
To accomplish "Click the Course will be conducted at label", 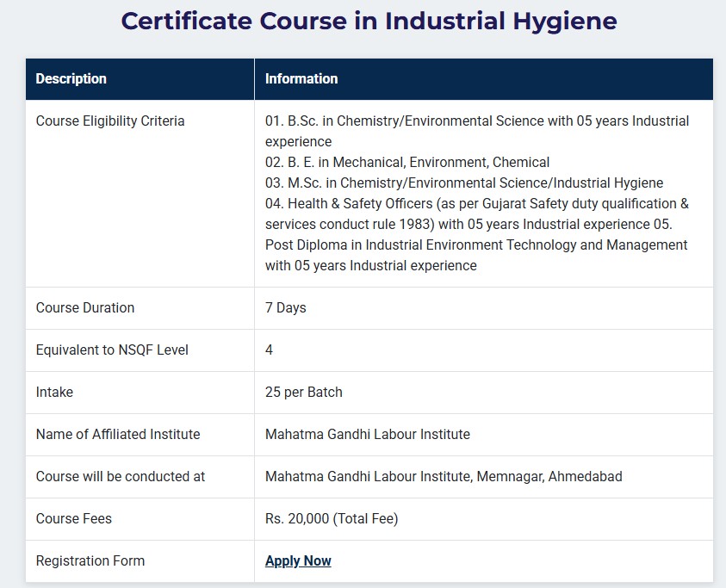I will [x=121, y=476].
